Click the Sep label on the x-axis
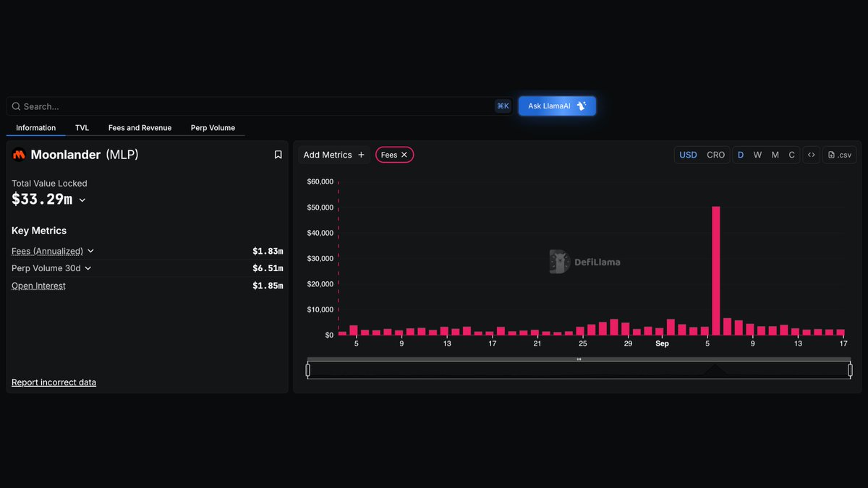Viewport: 868px width, 488px height. click(x=662, y=343)
